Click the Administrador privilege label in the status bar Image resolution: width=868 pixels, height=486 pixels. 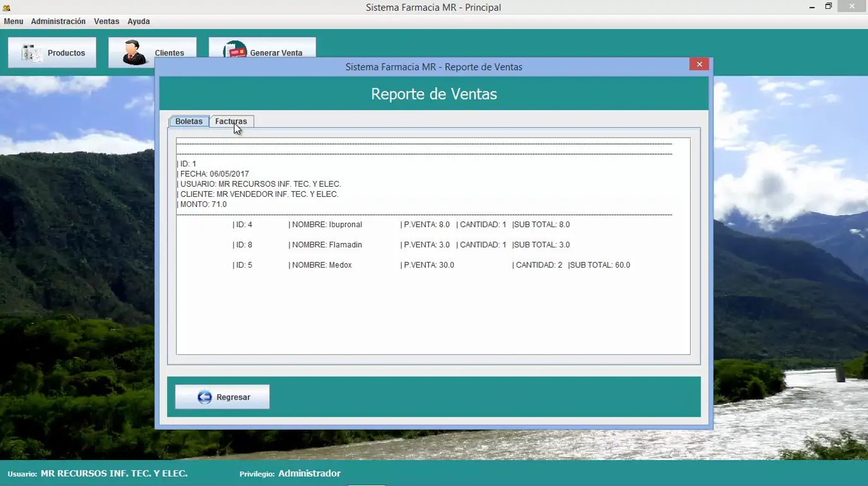[309, 473]
